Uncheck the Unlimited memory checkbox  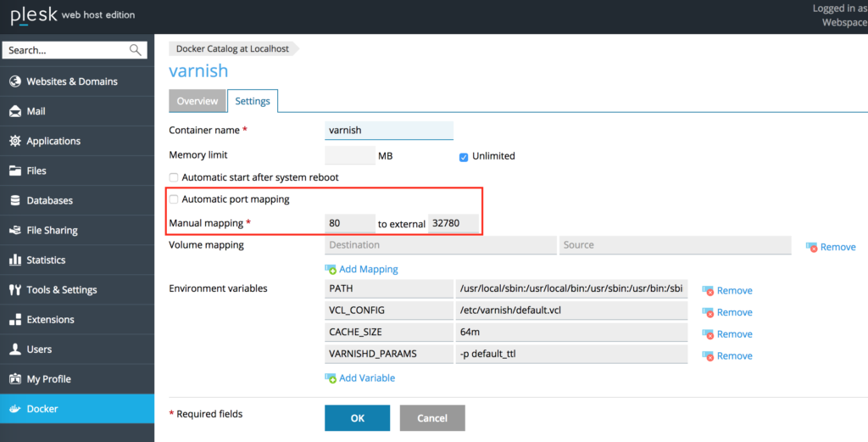point(464,157)
